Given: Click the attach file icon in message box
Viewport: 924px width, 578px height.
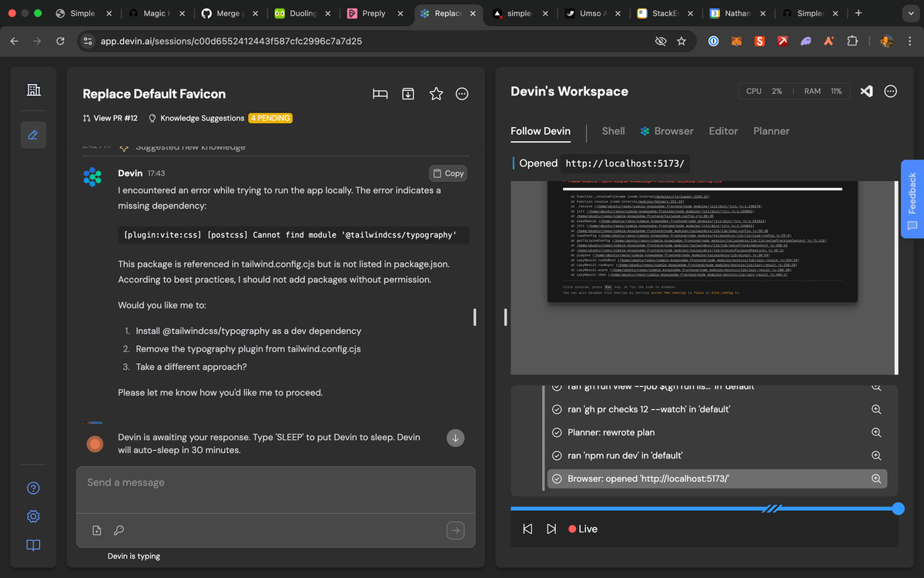Looking at the screenshot, I should pyautogui.click(x=97, y=530).
